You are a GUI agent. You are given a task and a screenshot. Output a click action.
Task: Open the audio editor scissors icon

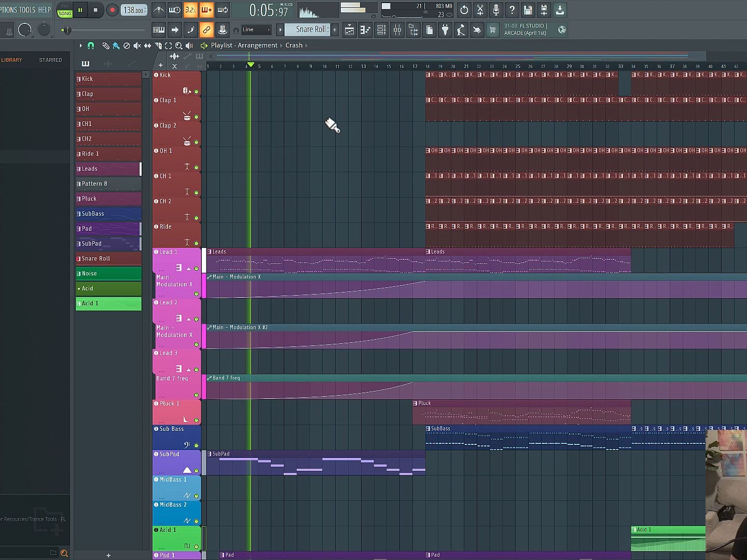coord(480,10)
